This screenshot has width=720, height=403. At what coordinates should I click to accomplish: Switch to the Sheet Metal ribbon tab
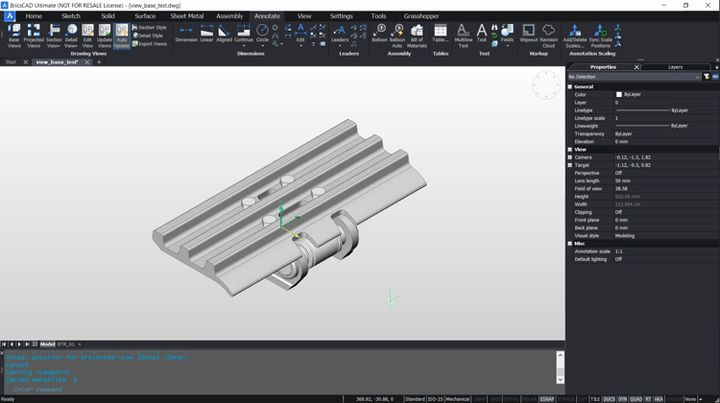coord(187,16)
